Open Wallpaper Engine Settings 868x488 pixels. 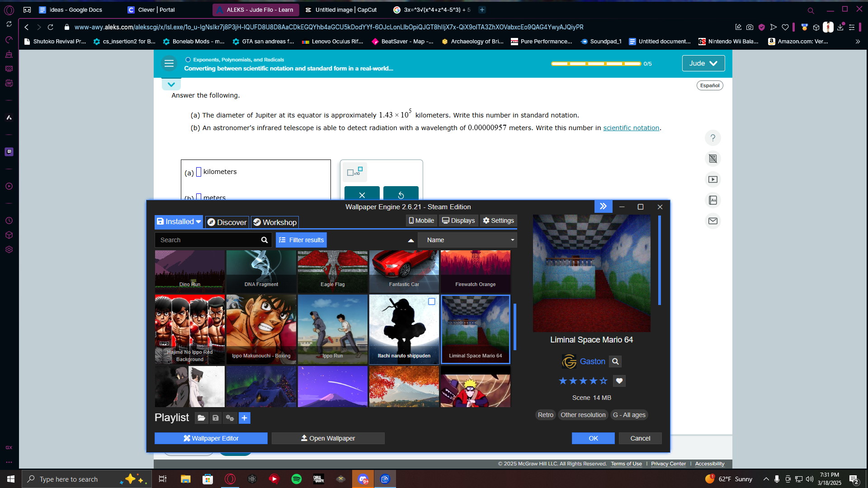[498, 221]
